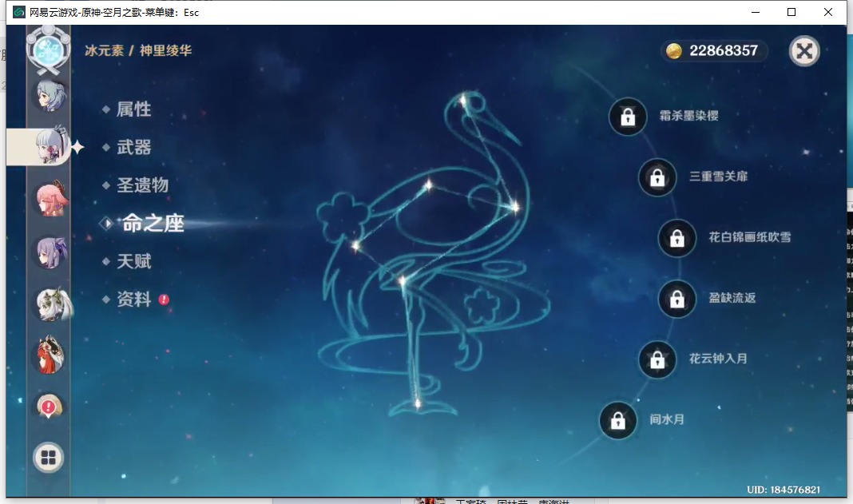Viewport: 853px width, 504px height.
Task: Click the lock icon for 花白锦画纸吹雪
Action: (x=676, y=238)
